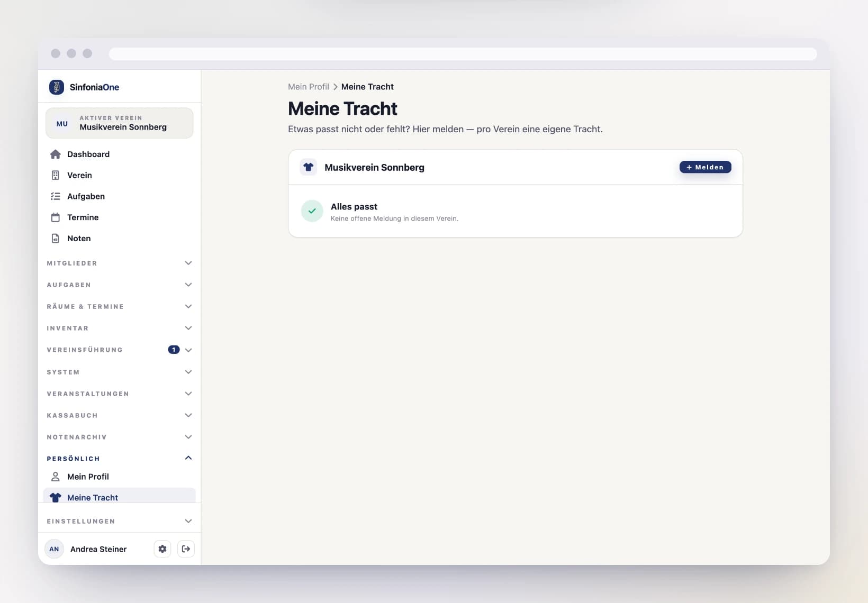The width and height of the screenshot is (868, 603).
Task: Expand the Inventar section
Action: 120,328
